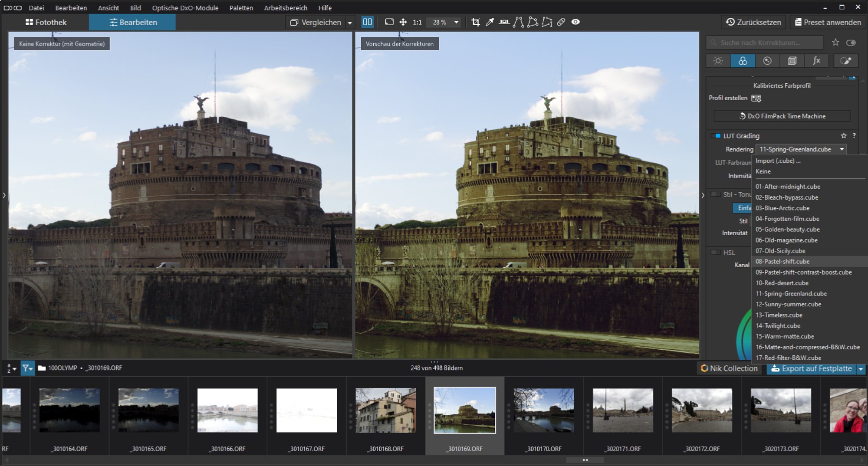The height and width of the screenshot is (466, 868).
Task: Choose 08-Pastel-shift.cube from the list
Action: [x=783, y=261]
